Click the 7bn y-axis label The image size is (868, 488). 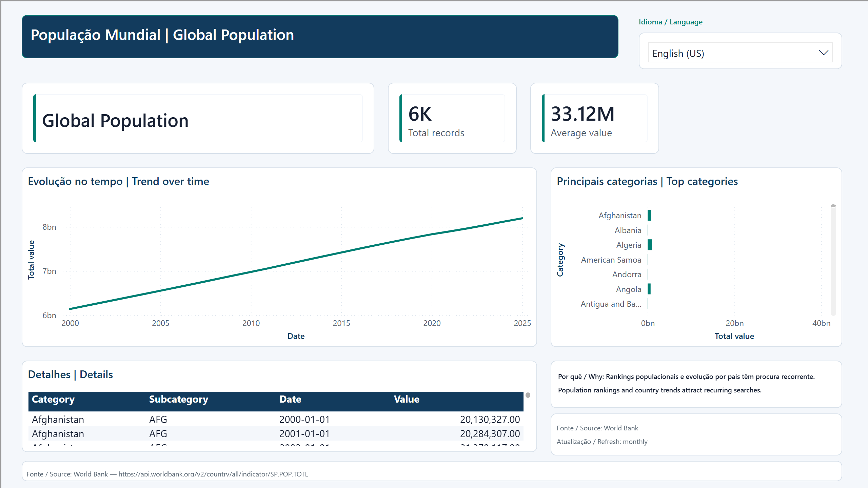coord(49,271)
